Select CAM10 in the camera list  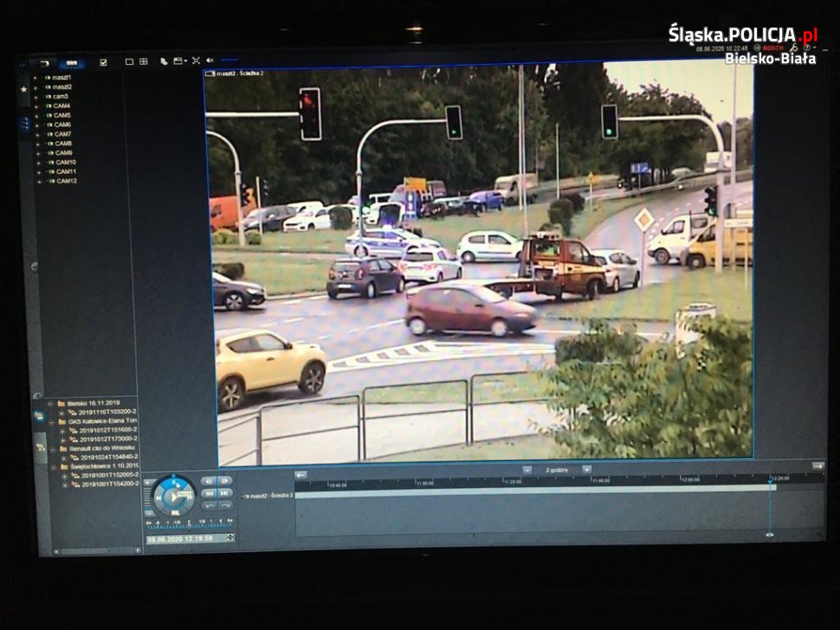point(66,162)
